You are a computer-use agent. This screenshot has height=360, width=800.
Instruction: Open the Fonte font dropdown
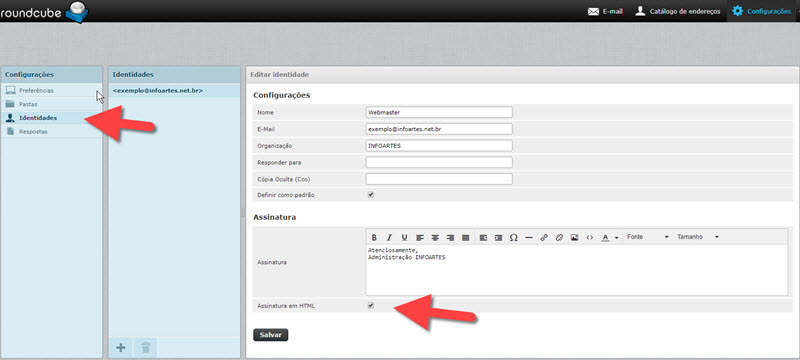click(x=647, y=237)
